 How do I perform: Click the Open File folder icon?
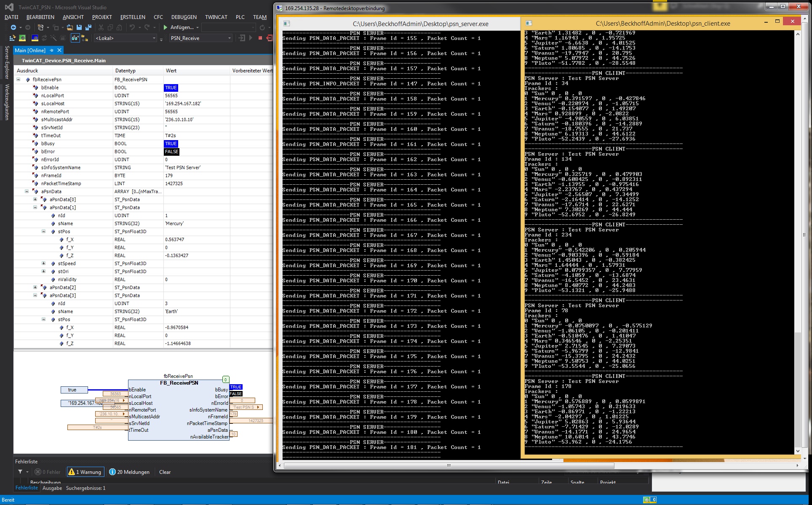pos(70,27)
